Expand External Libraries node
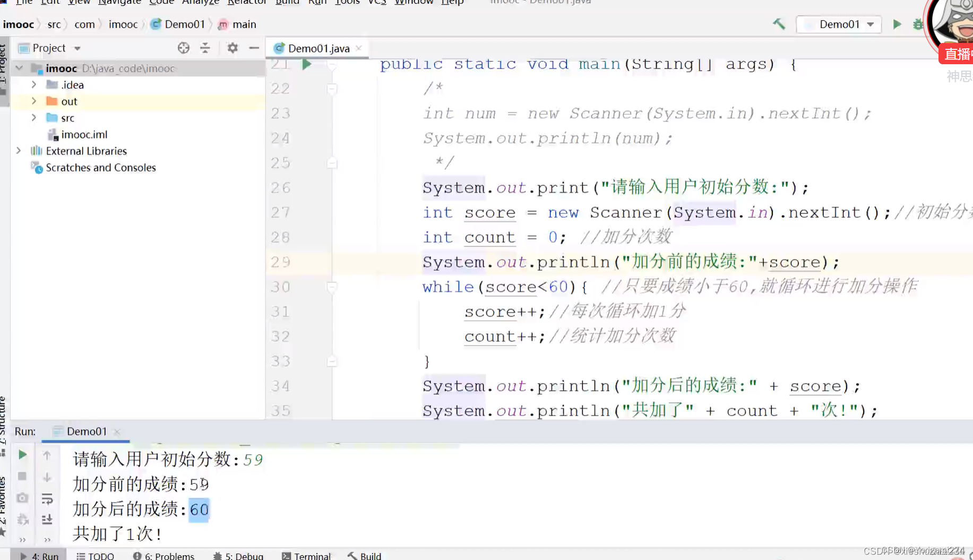This screenshot has height=560, width=973. [x=19, y=151]
